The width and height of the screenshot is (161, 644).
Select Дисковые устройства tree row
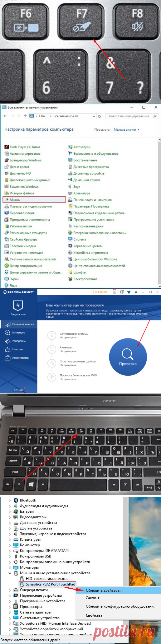(x=38, y=523)
